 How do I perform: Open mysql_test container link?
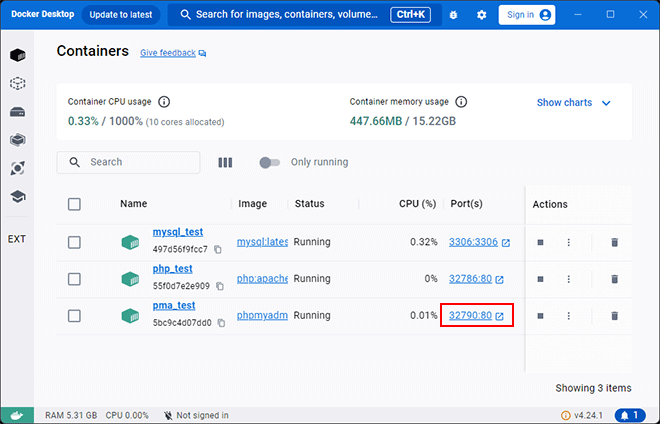coord(178,232)
